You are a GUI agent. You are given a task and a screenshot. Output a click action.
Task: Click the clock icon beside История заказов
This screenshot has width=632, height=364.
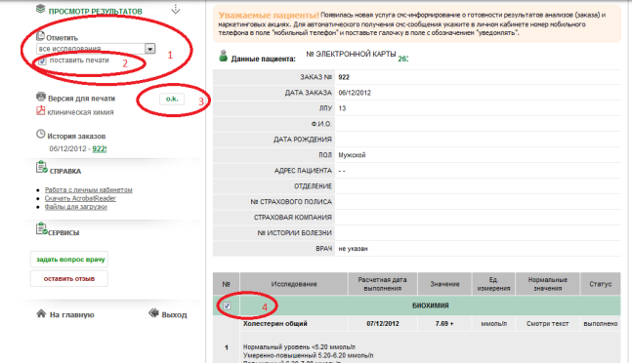pyautogui.click(x=41, y=134)
